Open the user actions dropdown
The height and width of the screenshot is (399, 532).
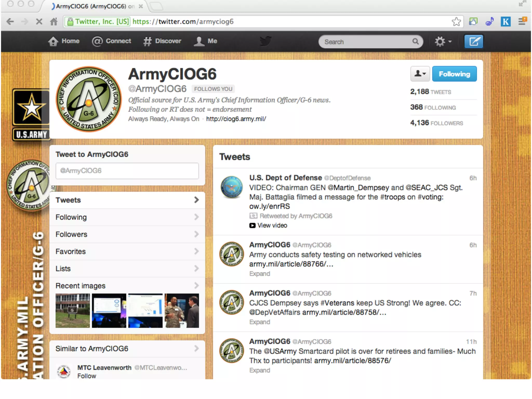(420, 74)
